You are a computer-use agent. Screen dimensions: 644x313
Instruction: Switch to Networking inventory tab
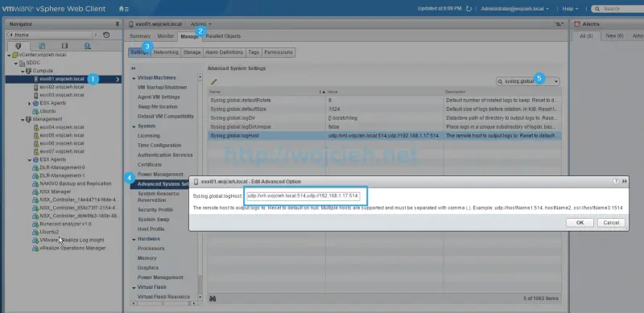pos(88,46)
